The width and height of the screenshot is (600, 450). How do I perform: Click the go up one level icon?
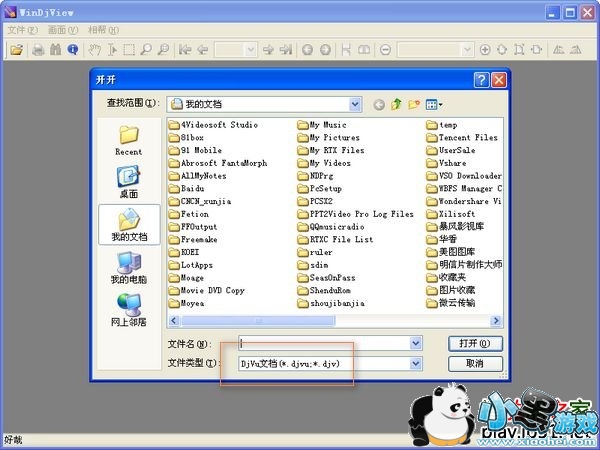click(397, 104)
